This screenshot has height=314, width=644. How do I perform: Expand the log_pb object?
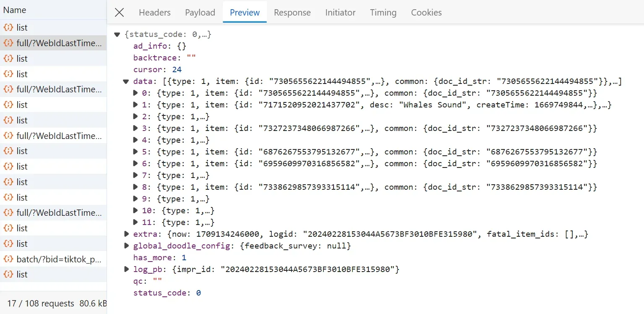[127, 269]
